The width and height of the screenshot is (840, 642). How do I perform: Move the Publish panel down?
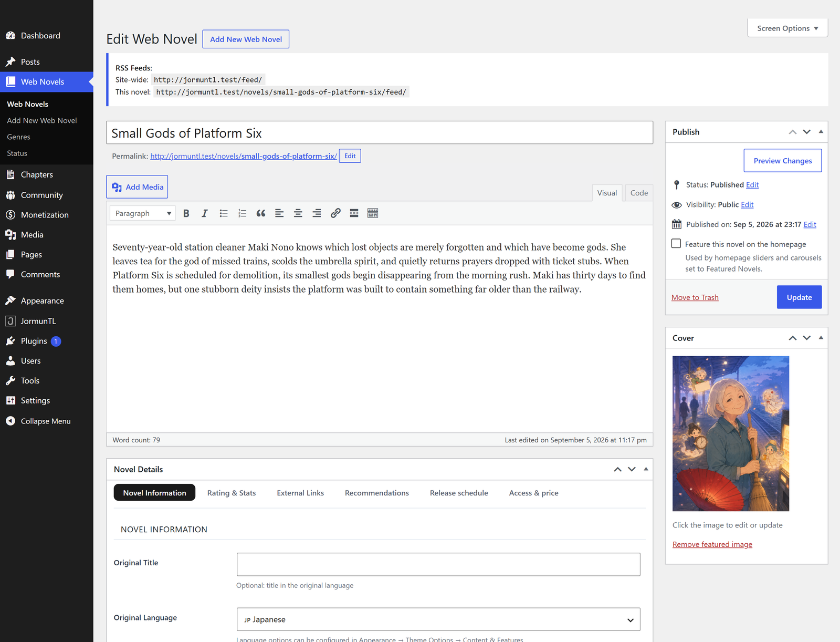click(x=807, y=132)
